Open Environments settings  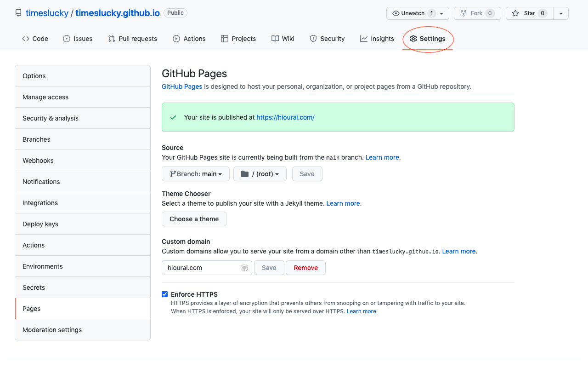coord(83,266)
